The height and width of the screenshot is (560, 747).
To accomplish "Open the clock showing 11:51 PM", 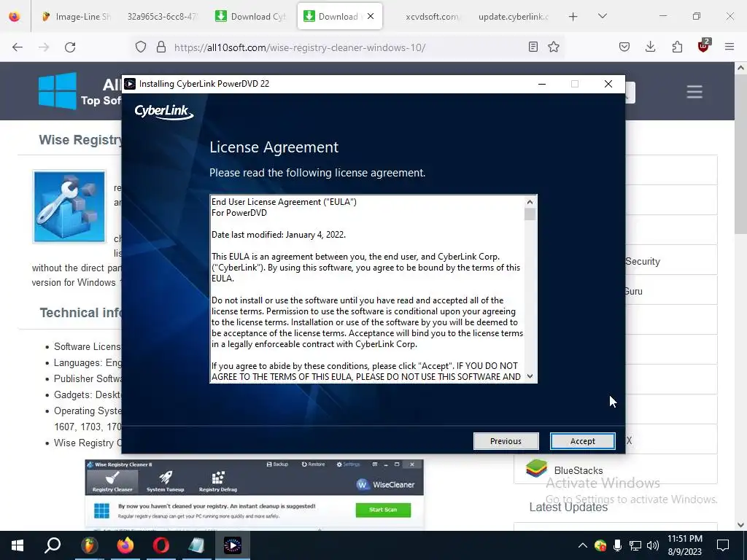I will click(x=684, y=545).
